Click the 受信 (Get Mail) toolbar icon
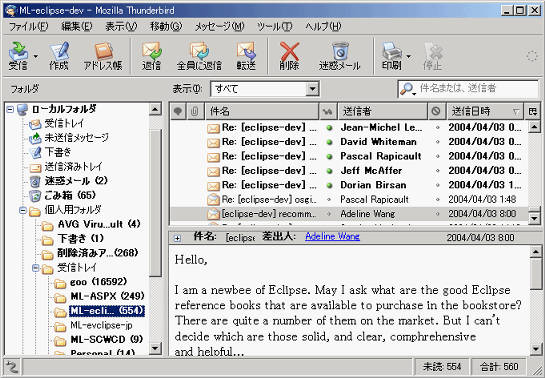 point(18,56)
